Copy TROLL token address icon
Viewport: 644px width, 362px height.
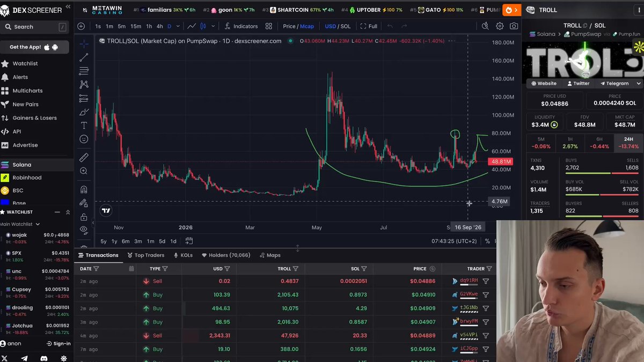pyautogui.click(x=585, y=25)
